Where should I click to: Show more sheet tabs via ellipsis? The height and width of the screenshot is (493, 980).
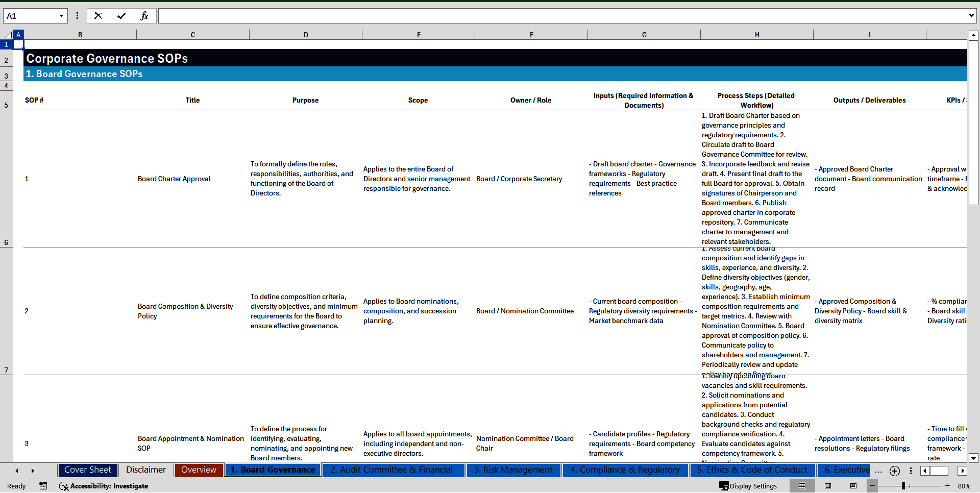(x=878, y=471)
